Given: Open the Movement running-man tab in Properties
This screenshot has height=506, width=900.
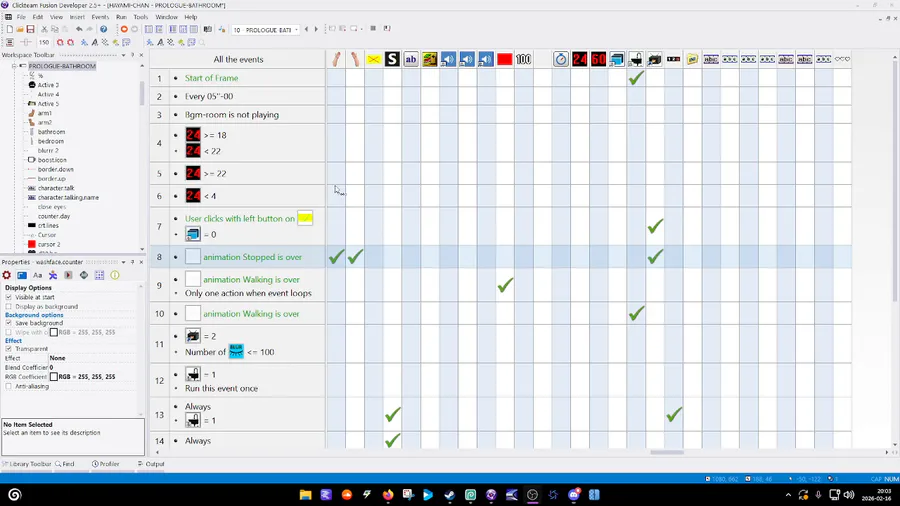Looking at the screenshot, I should coord(53,275).
